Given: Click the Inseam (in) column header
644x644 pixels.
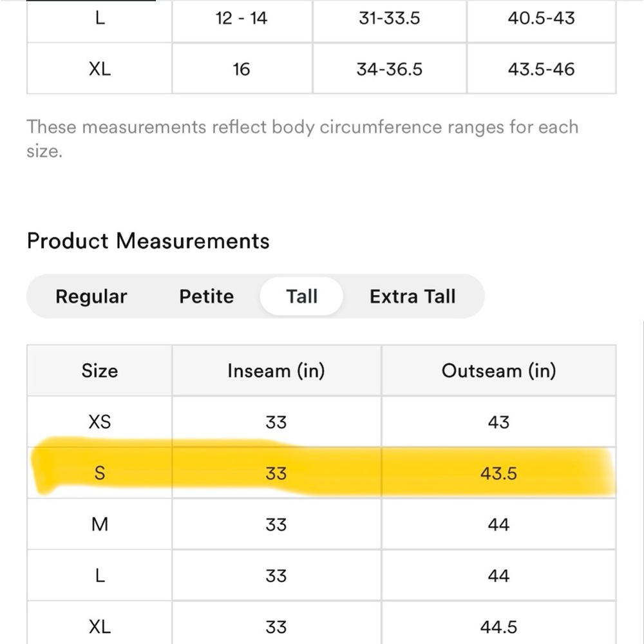Looking at the screenshot, I should 276,370.
